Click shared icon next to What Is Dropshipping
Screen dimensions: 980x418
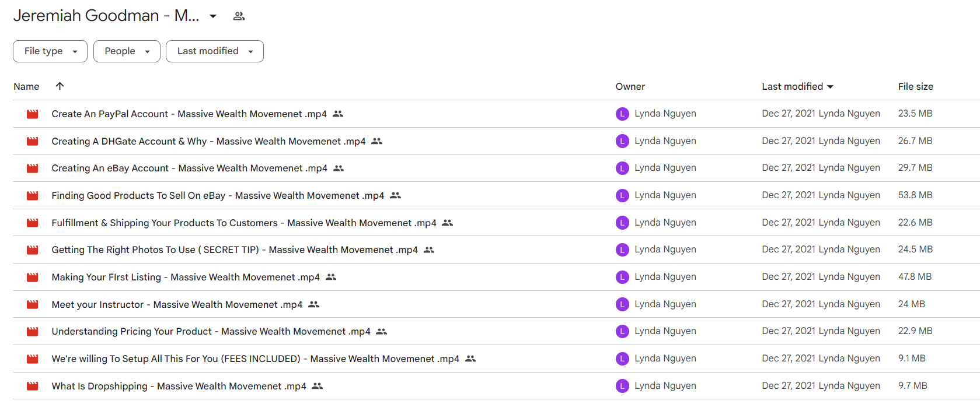[x=318, y=386]
